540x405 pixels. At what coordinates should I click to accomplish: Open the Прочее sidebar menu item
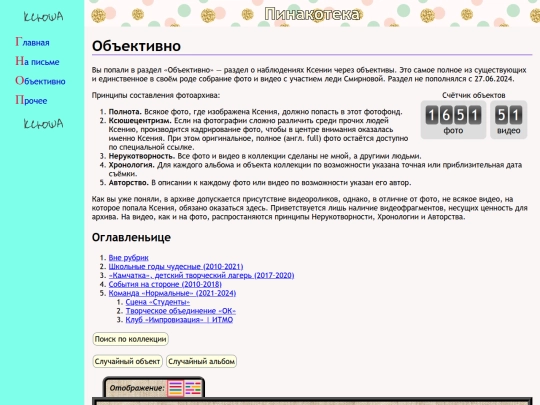[31, 100]
